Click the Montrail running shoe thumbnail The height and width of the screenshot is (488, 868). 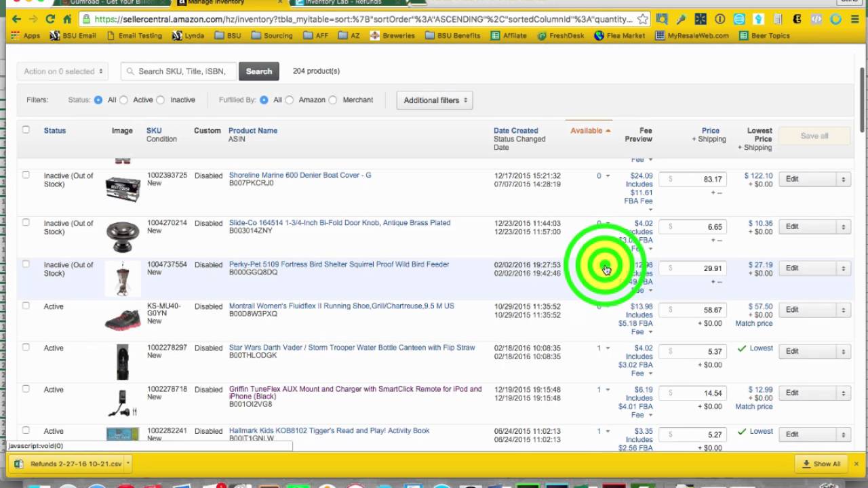123,319
